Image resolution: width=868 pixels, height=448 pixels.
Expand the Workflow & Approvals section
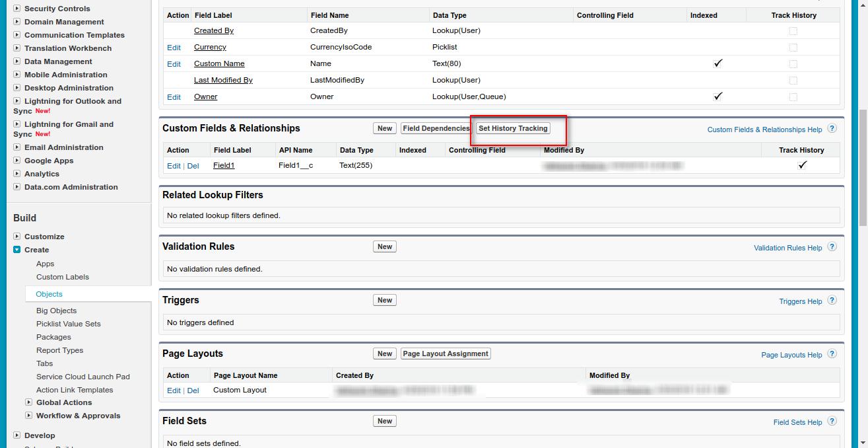(x=29, y=416)
